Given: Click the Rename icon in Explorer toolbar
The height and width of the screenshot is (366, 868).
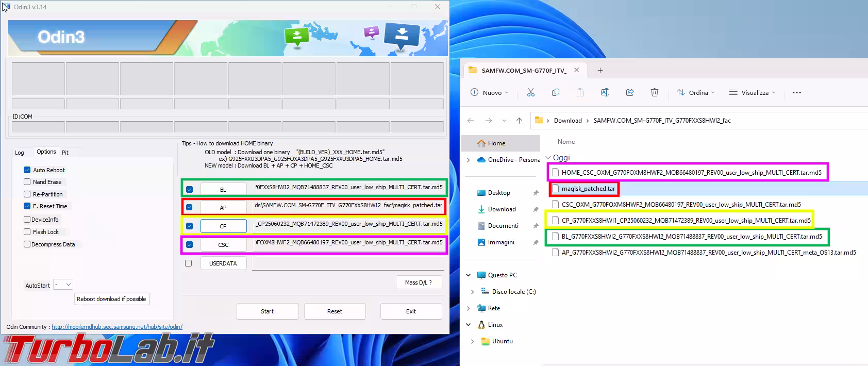Looking at the screenshot, I should 605,92.
